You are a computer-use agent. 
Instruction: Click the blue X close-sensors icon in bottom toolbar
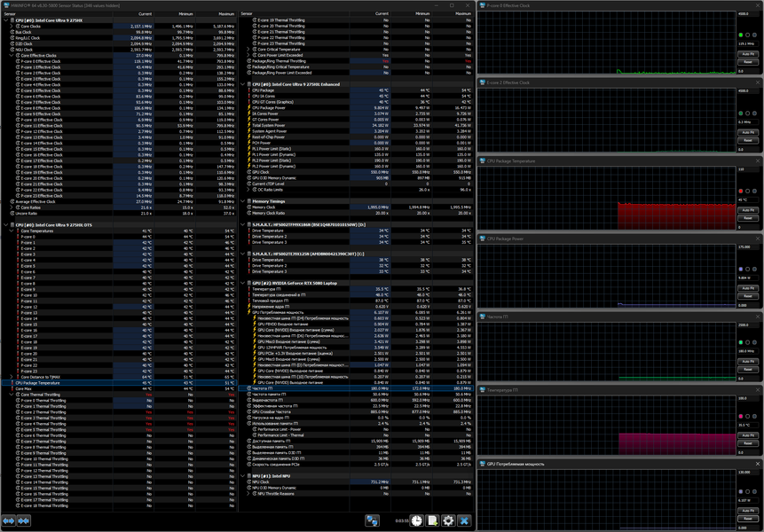tap(464, 520)
